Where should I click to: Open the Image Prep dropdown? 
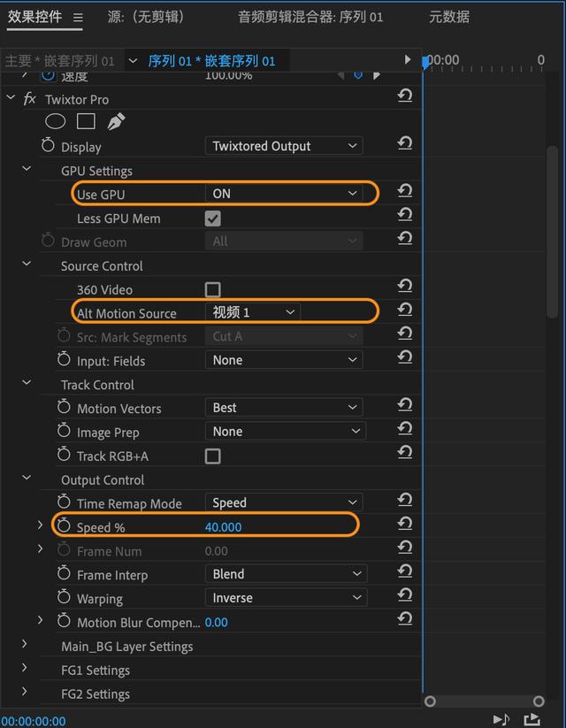point(286,432)
